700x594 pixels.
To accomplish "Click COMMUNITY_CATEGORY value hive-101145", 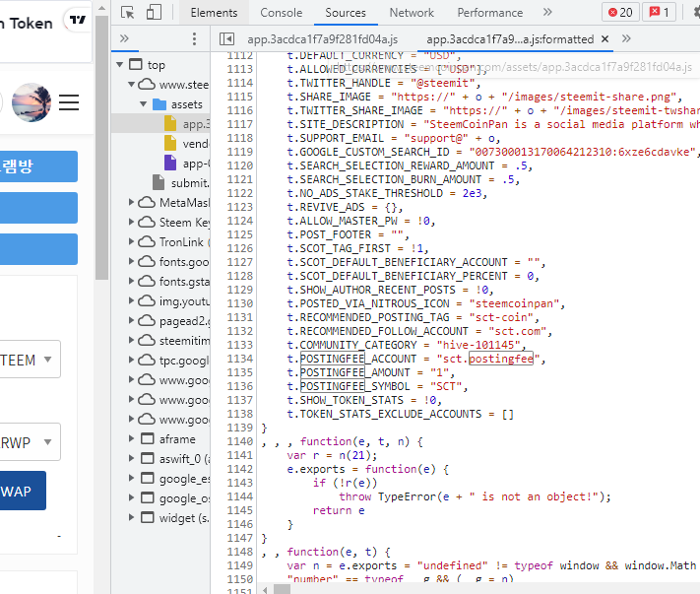I will pyautogui.click(x=478, y=345).
